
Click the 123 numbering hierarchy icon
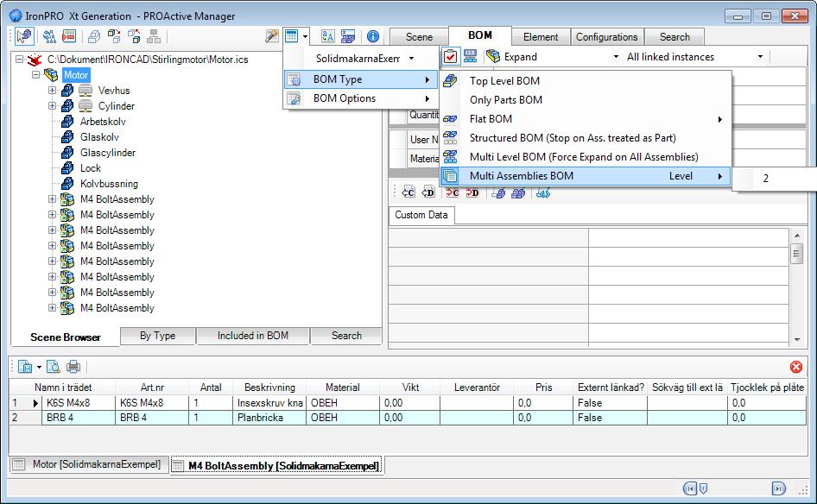click(x=470, y=56)
